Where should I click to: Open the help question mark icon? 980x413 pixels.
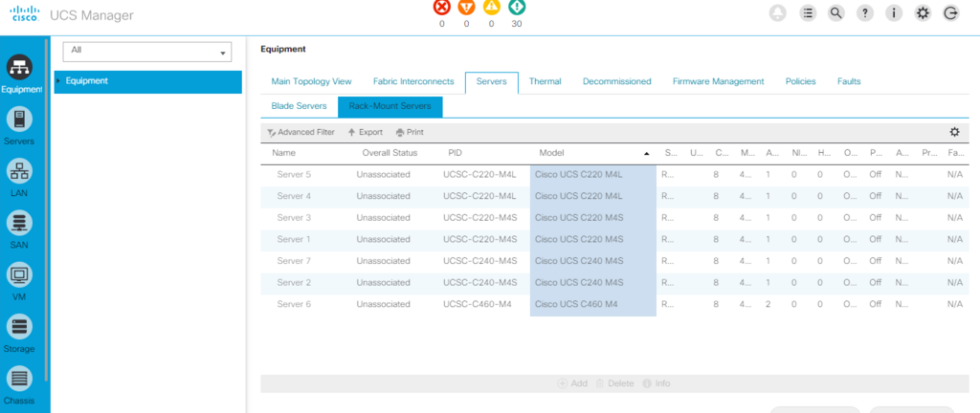pos(865,13)
